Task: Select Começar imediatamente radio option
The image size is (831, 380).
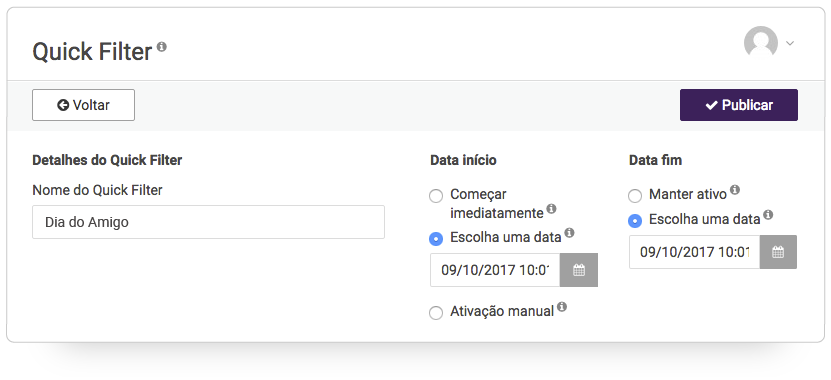Action: click(436, 196)
